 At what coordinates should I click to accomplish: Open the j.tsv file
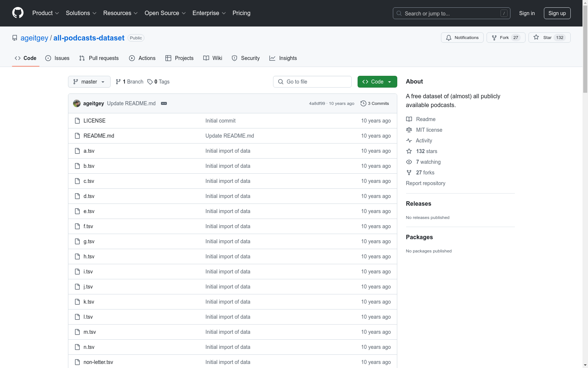(88, 287)
